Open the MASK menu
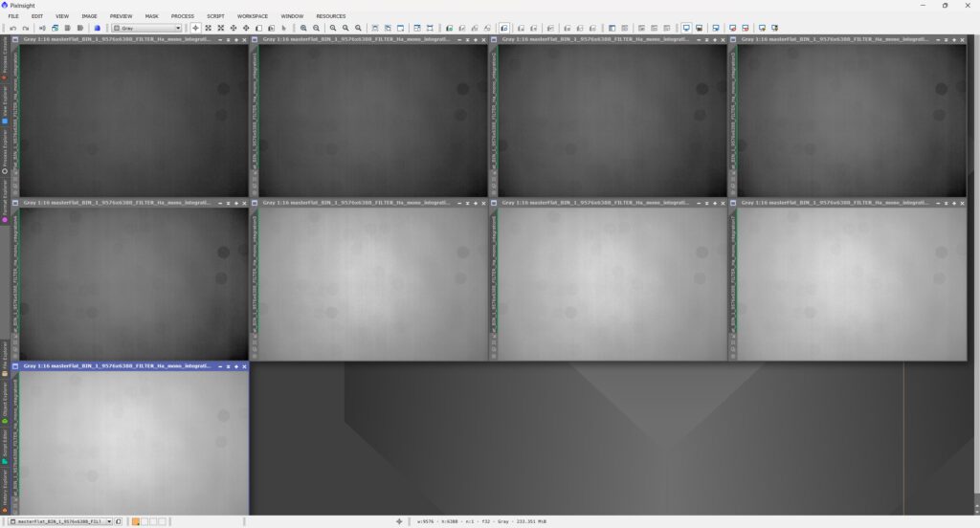 pos(152,16)
